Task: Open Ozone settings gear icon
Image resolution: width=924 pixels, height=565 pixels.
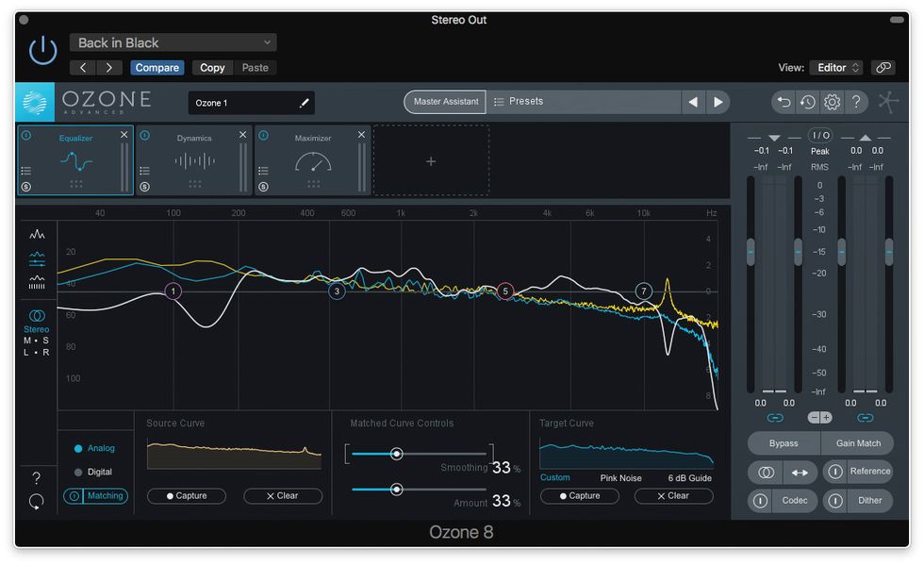Action: point(832,102)
